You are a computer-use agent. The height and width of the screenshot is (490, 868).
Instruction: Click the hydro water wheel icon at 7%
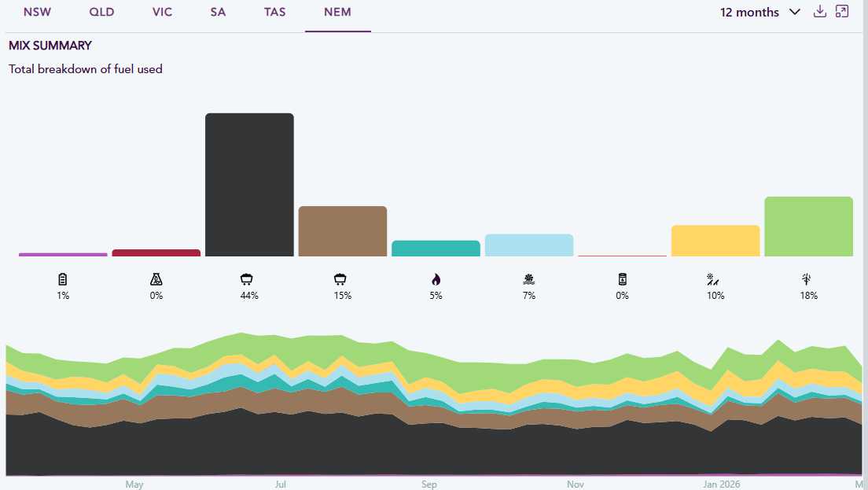[528, 279]
